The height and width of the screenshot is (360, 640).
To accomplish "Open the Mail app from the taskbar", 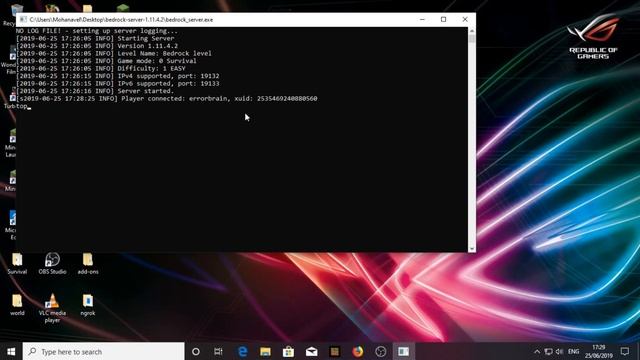I will point(311,351).
